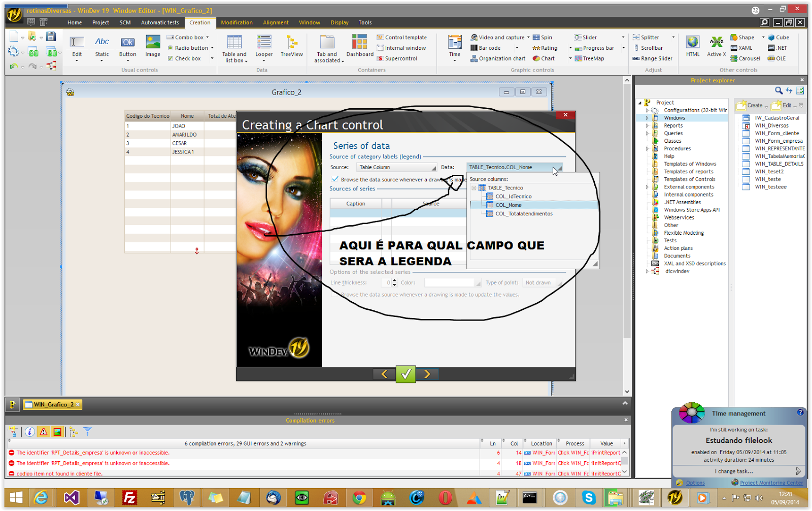Open the Options link in Time management

pos(695,483)
